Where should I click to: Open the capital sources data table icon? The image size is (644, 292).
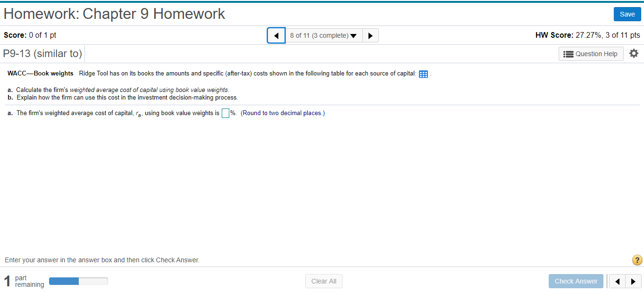tap(423, 74)
